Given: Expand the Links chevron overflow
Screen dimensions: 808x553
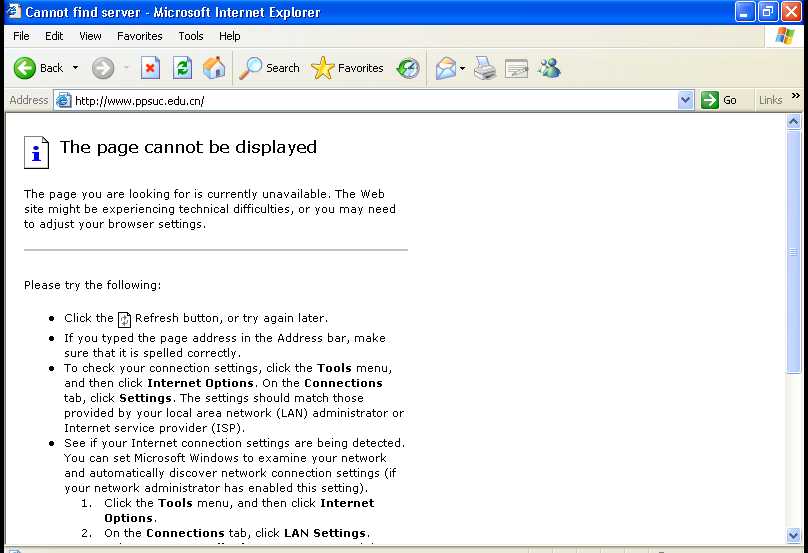Looking at the screenshot, I should click(x=796, y=96).
